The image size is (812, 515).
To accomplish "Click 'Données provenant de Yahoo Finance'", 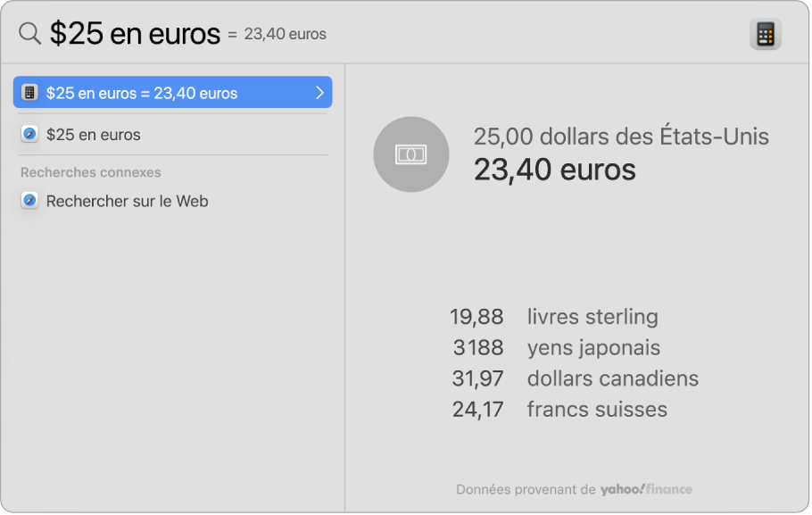I will coord(574,489).
